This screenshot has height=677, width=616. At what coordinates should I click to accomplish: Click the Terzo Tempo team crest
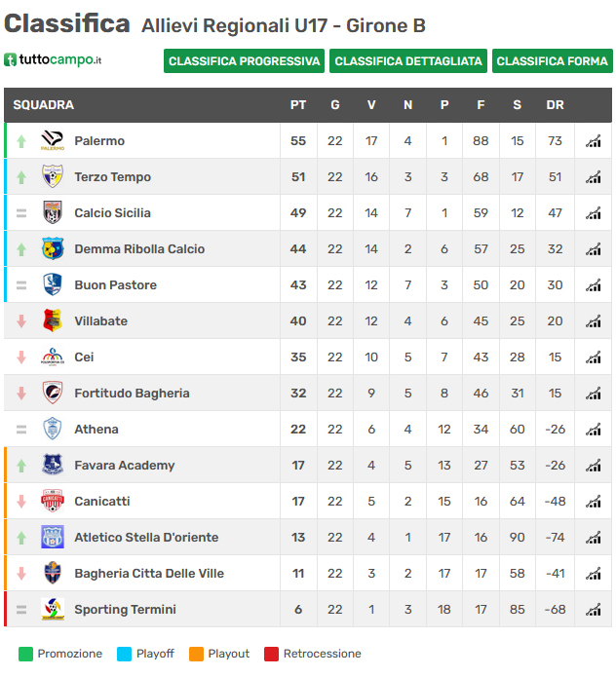pos(53,176)
